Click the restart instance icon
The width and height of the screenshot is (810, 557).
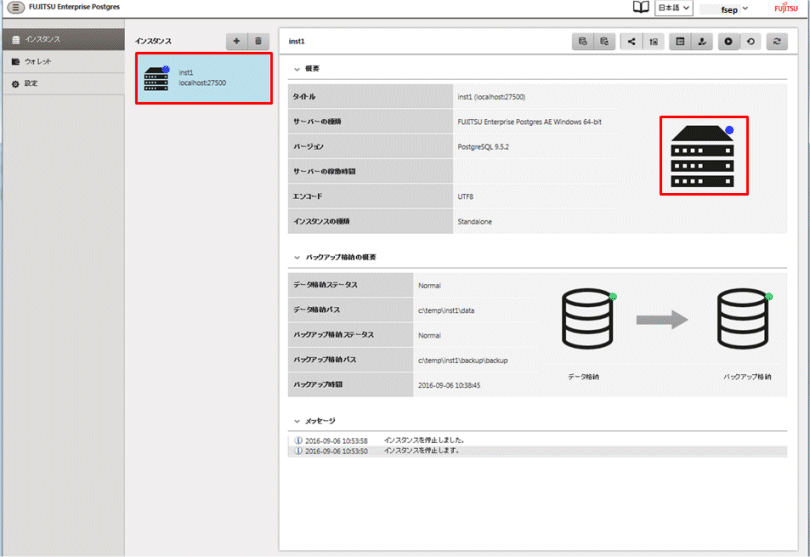coord(751,41)
